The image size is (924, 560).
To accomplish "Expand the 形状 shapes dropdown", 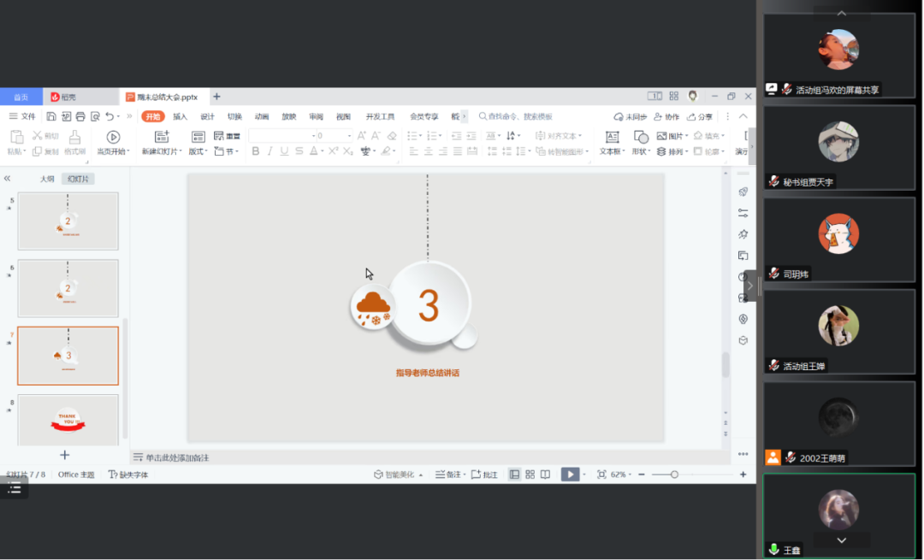I will click(641, 151).
